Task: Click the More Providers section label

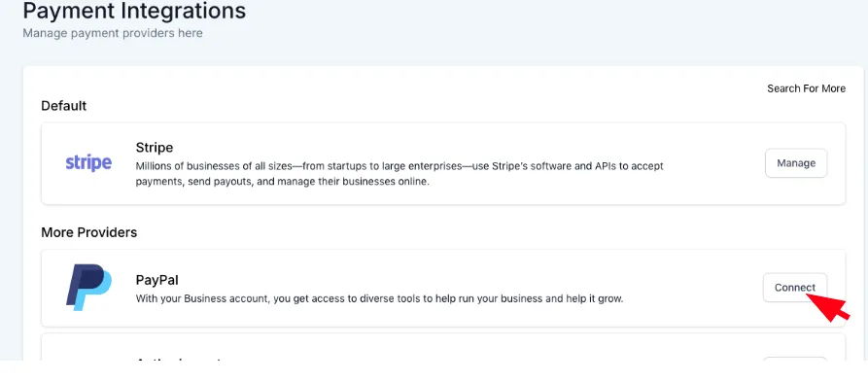Action: (x=89, y=232)
